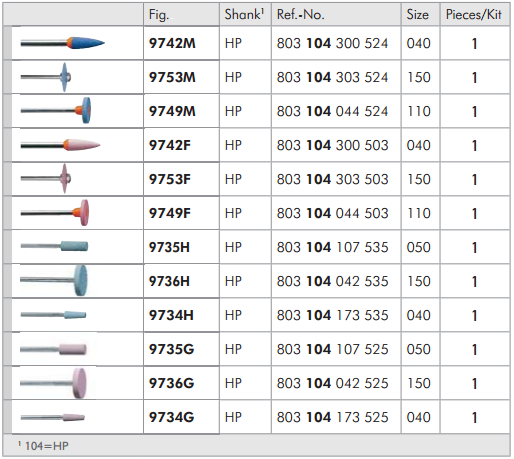514x459 pixels.
Task: Select figure number 9749M
Action: (172, 111)
